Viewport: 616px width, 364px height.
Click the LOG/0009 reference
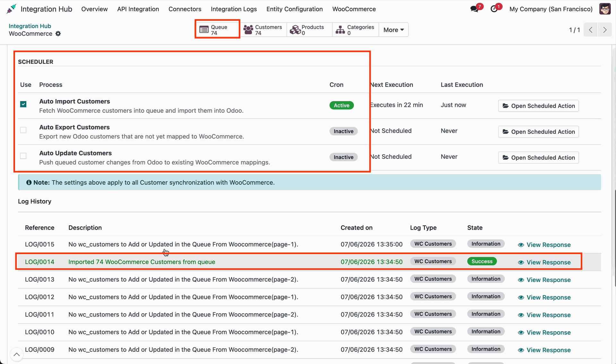coord(39,350)
